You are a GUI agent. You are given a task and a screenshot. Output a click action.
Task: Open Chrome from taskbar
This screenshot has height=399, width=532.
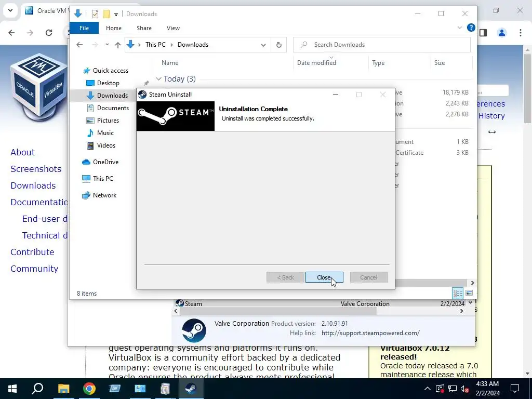point(89,389)
